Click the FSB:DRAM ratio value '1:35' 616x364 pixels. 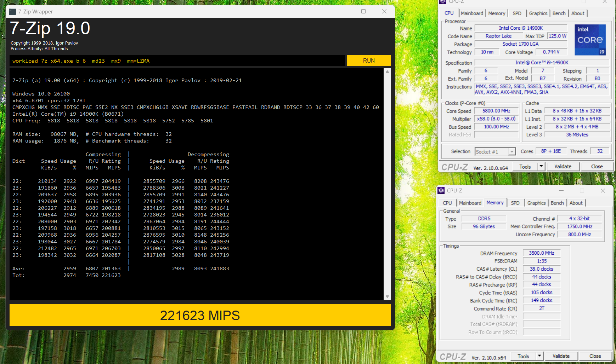[x=542, y=261]
